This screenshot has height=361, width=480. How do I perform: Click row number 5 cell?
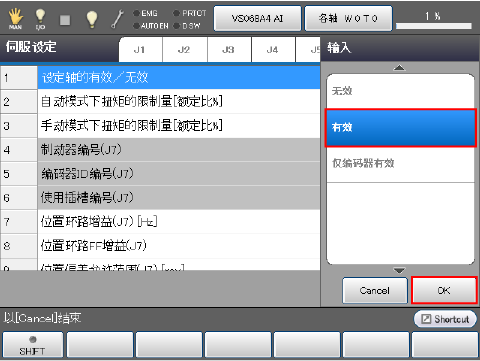[x=19, y=174]
